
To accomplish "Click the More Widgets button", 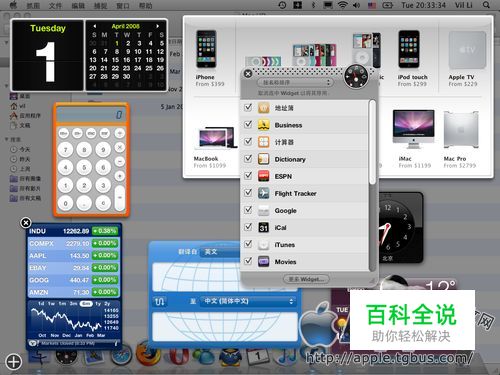I will tap(306, 279).
